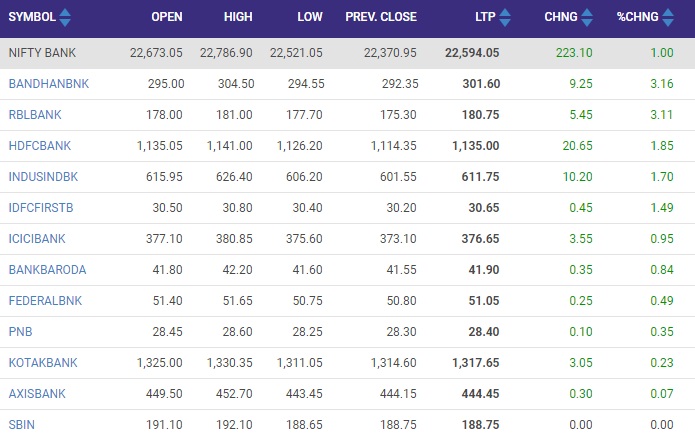Image resolution: width=695 pixels, height=438 pixels.
Task: Sort table by CHNG arrows icon
Action: pyautogui.click(x=587, y=17)
